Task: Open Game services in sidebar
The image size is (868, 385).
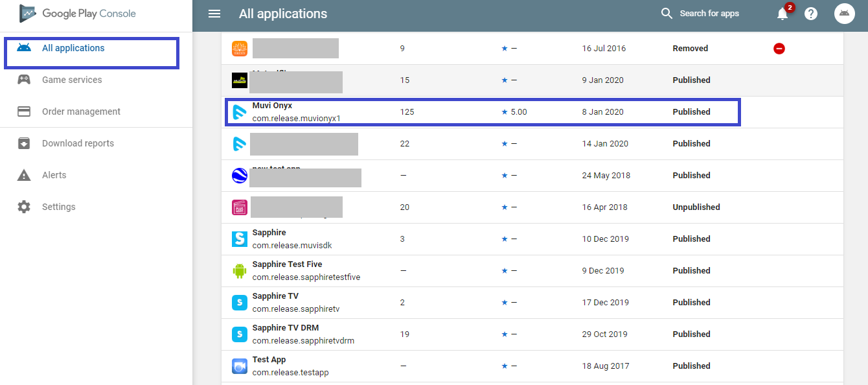Action: 96,80
